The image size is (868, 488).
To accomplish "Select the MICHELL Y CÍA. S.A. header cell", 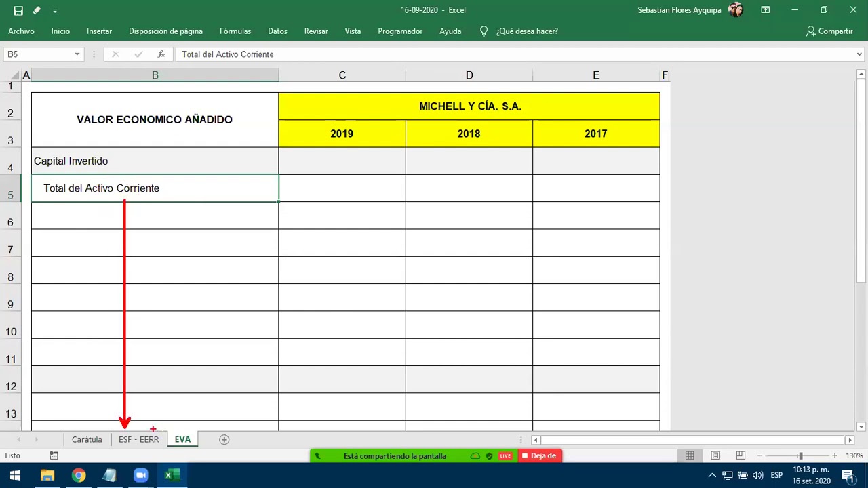I will tap(469, 106).
